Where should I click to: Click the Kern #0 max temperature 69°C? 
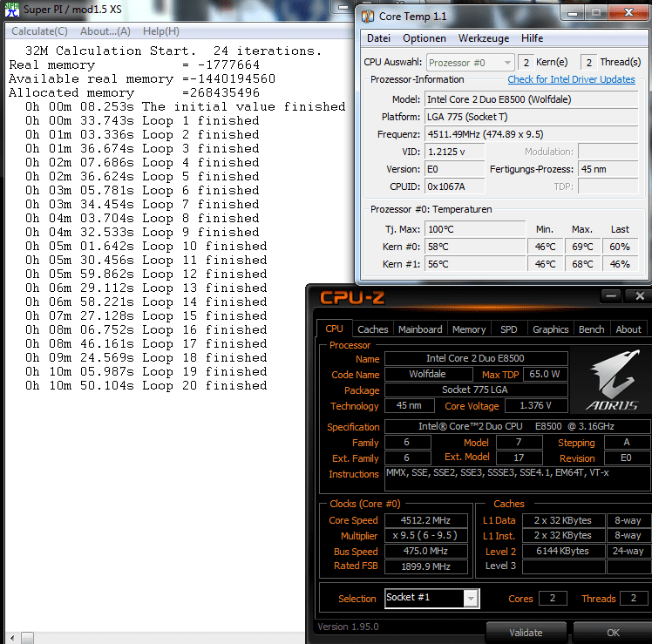click(582, 247)
